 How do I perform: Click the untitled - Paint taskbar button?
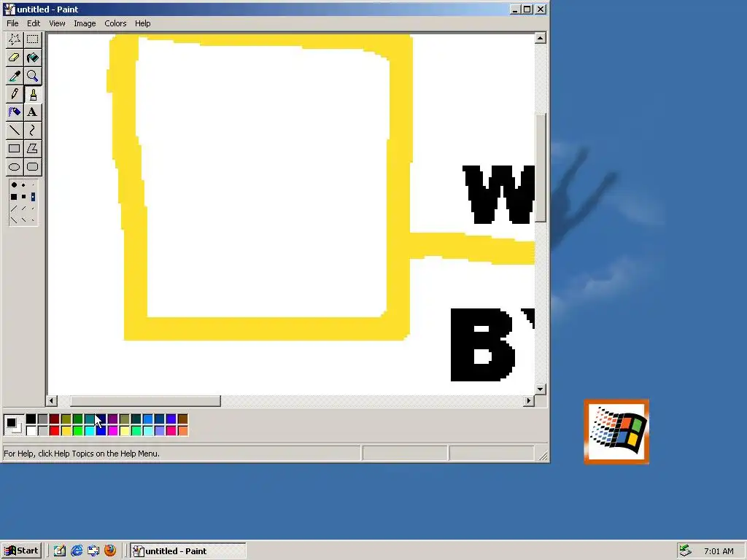188,551
